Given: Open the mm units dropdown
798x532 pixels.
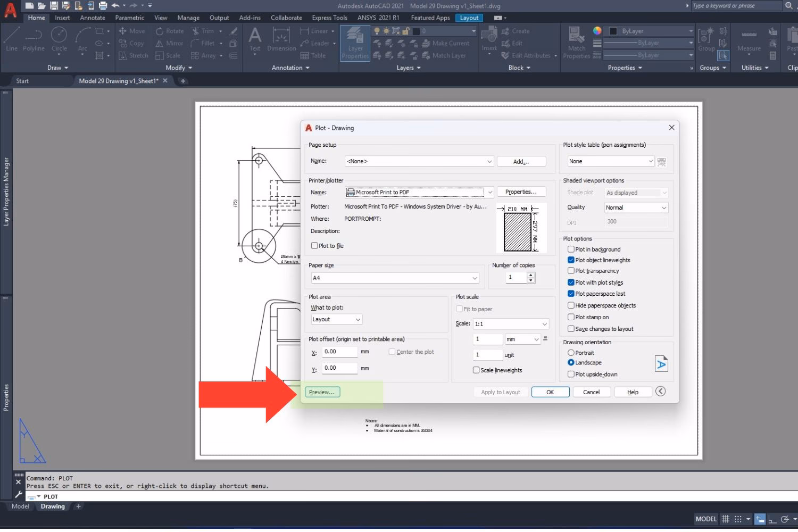Looking at the screenshot, I should tap(522, 339).
